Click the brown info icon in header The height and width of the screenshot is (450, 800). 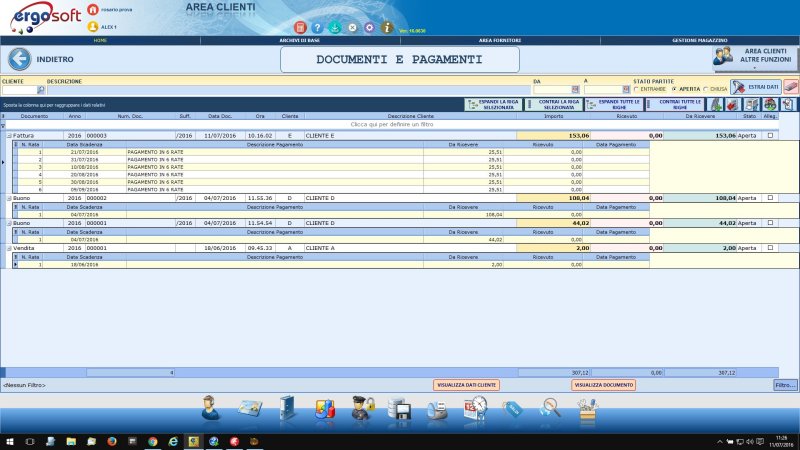(387, 28)
